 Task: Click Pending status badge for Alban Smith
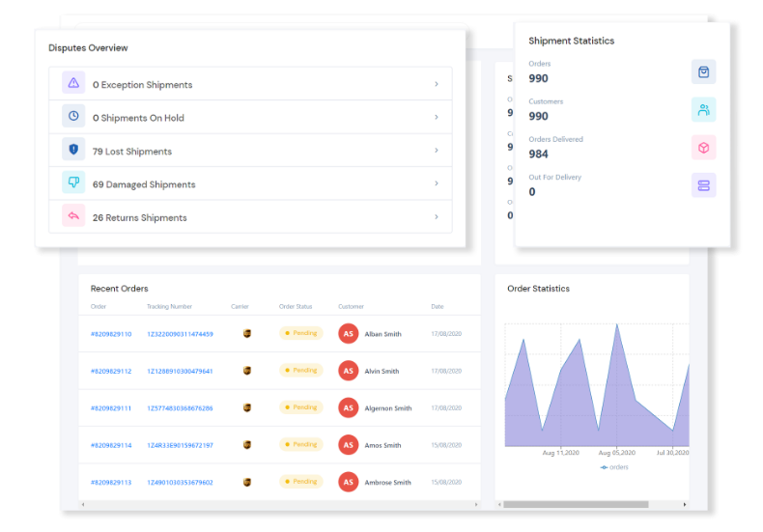[301, 333]
